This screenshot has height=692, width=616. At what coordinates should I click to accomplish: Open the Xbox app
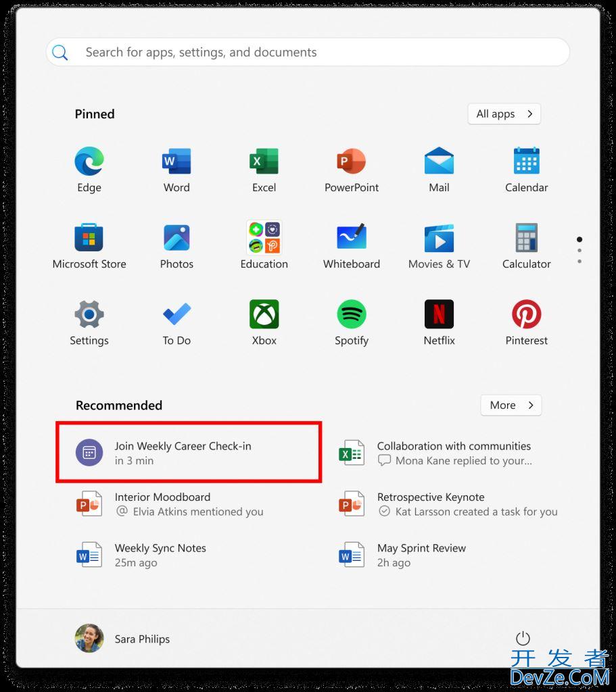click(264, 314)
